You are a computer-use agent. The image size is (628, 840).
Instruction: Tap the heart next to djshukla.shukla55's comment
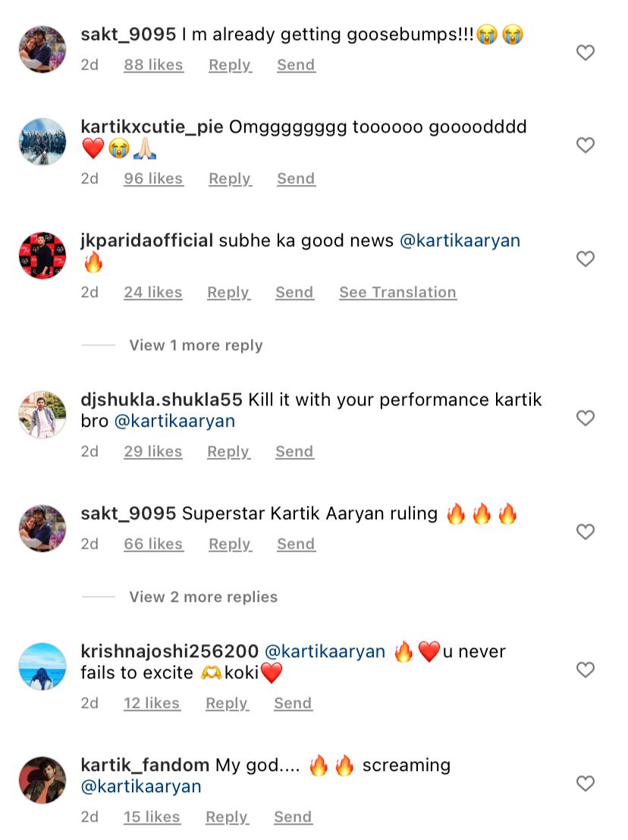click(x=585, y=418)
